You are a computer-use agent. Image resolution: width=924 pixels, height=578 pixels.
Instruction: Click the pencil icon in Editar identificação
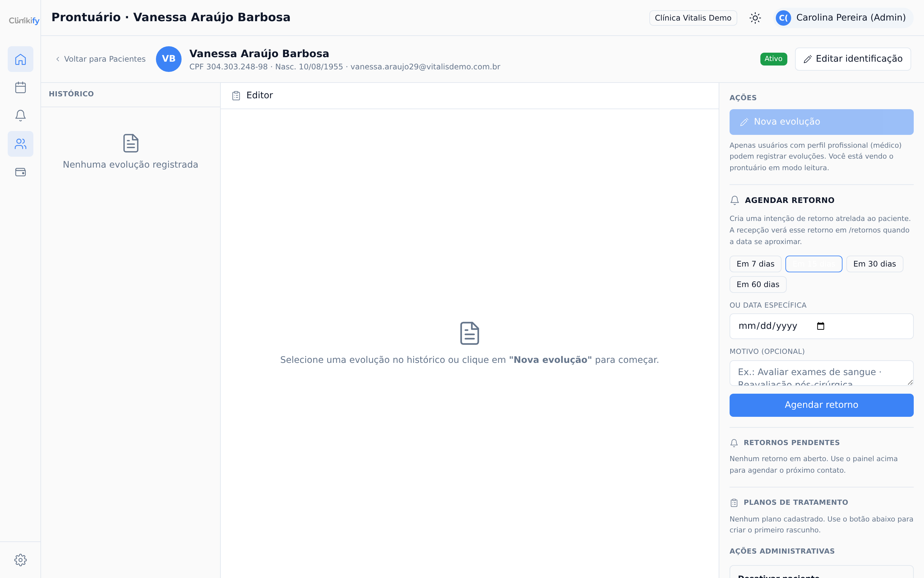click(807, 59)
